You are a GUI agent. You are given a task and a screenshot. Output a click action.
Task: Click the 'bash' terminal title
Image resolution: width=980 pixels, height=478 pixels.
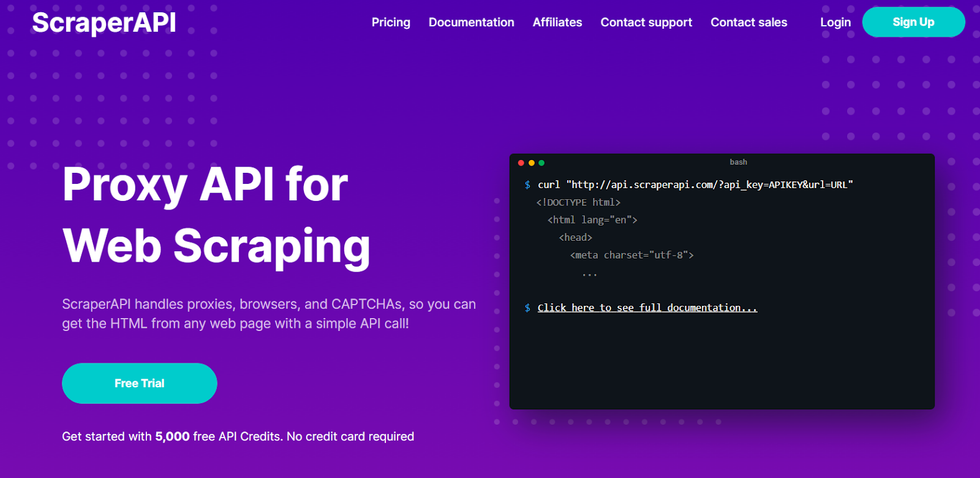click(x=738, y=162)
